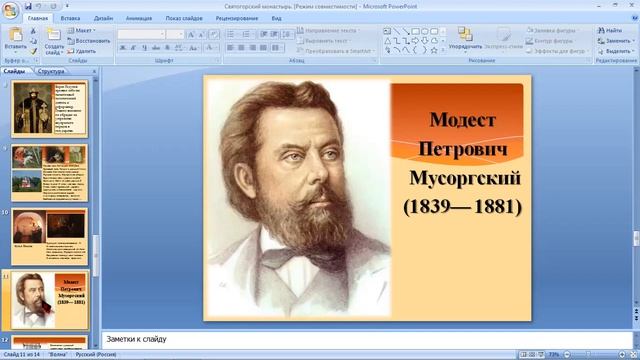Expand the shapes gallery more arrow

point(443,51)
